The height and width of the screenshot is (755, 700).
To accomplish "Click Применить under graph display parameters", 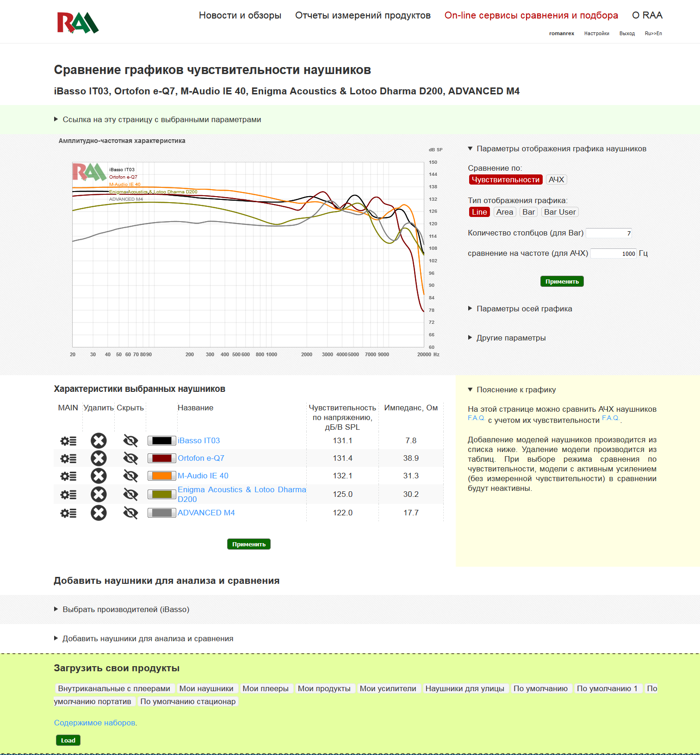I will tap(562, 281).
